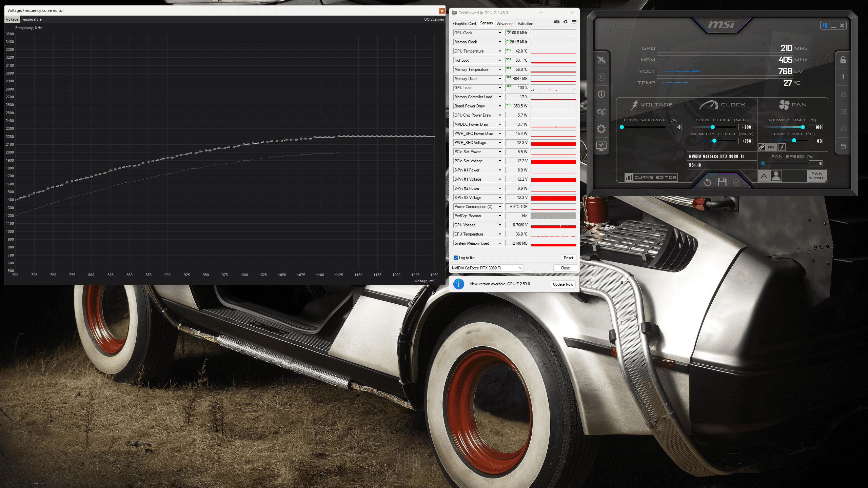The image size is (868, 488).
Task: Toggle the Fan Sync button
Action: (x=817, y=176)
